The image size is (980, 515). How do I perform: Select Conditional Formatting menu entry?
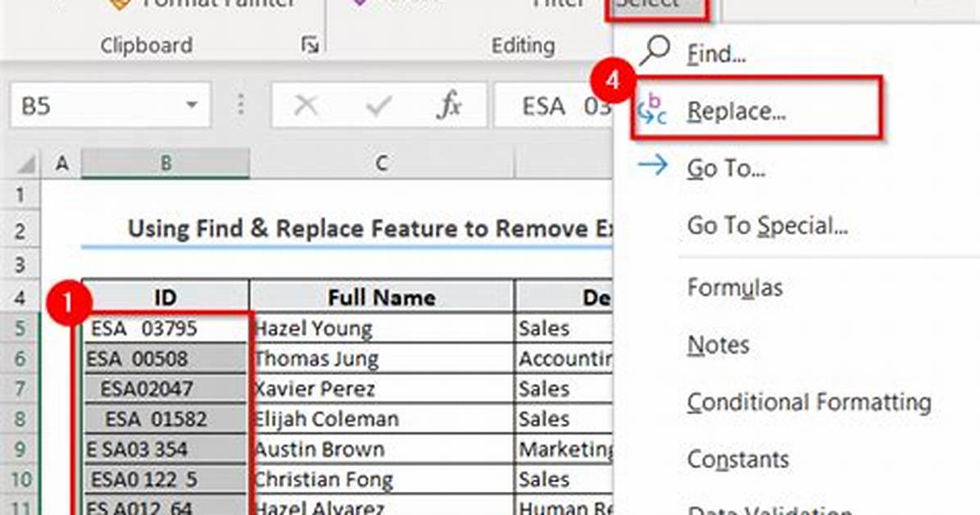pos(809,402)
